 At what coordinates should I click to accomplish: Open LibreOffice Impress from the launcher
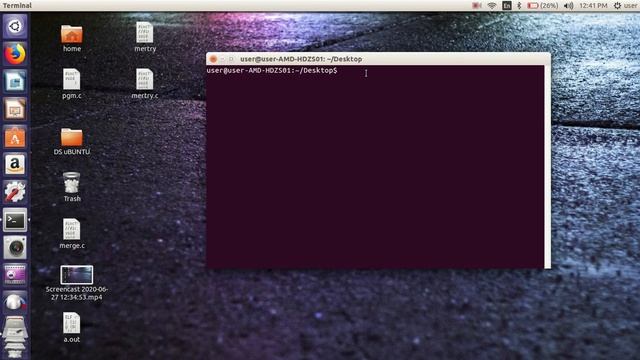click(x=15, y=109)
